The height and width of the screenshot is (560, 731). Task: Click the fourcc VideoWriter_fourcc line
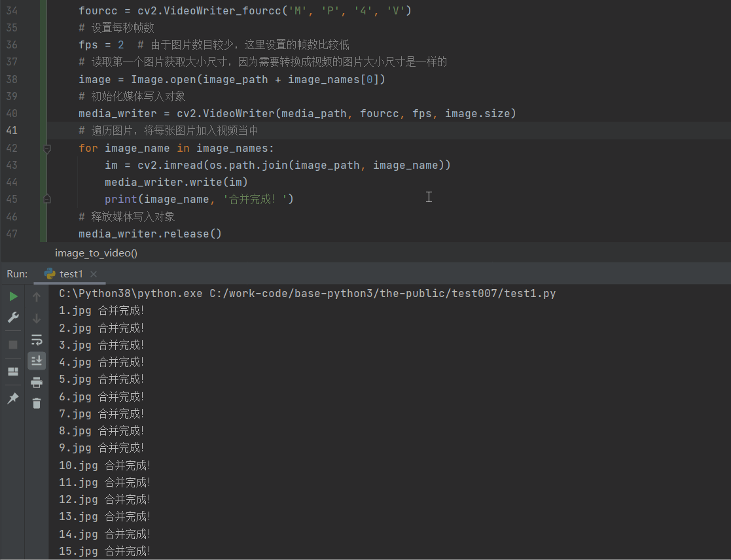245,10
